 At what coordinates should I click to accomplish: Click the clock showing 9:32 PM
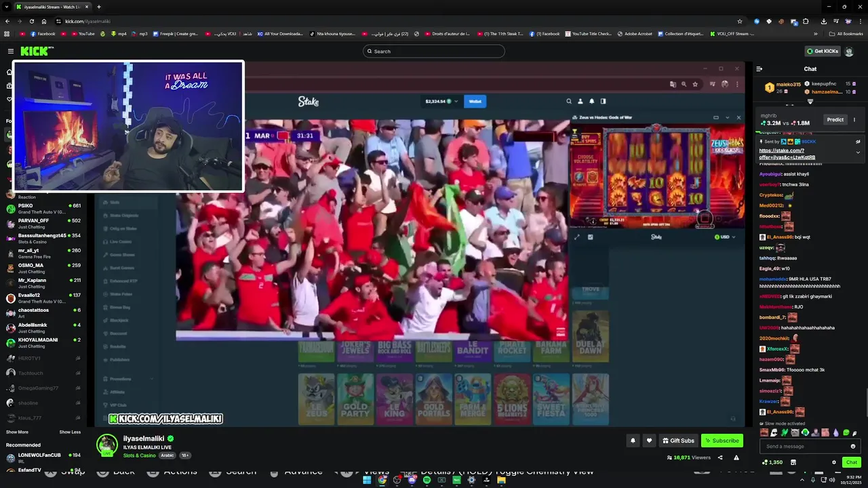[850, 480]
